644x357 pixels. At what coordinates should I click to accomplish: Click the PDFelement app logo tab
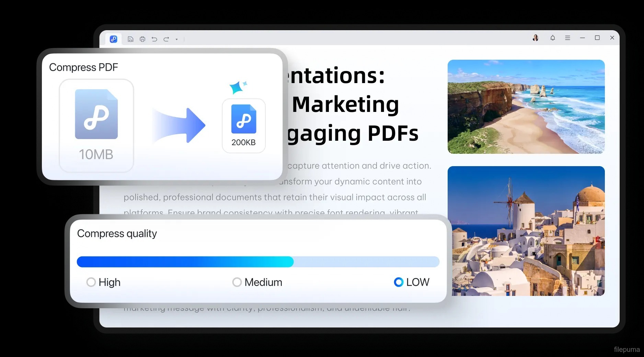113,39
